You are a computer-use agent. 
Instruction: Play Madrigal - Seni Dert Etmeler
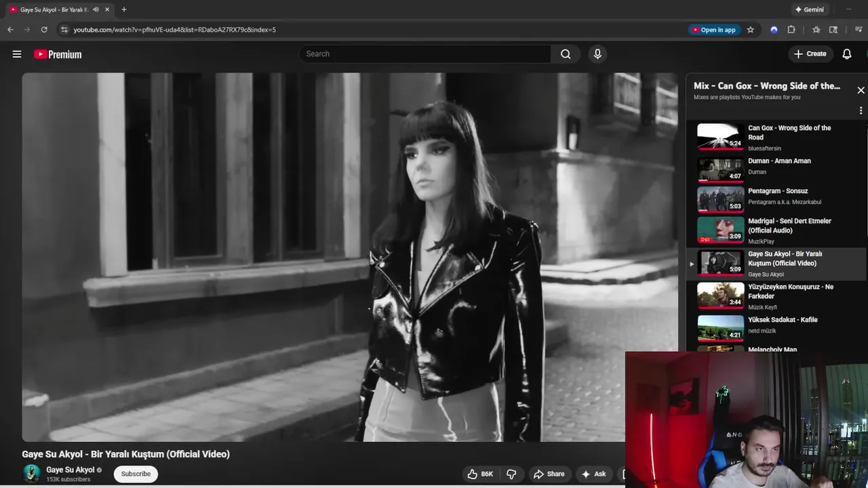click(776, 230)
